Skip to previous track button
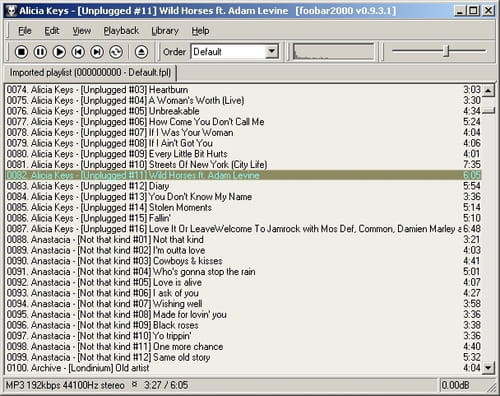500x396 pixels. (78, 52)
